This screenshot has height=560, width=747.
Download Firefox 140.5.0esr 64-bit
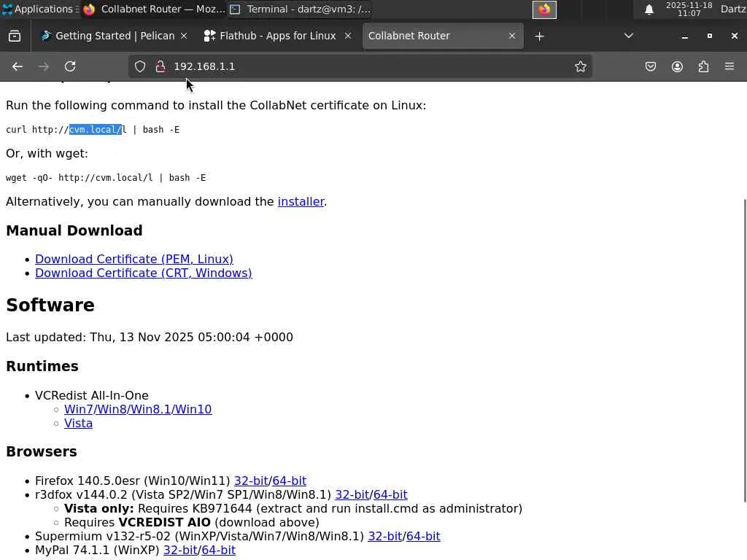(289, 481)
